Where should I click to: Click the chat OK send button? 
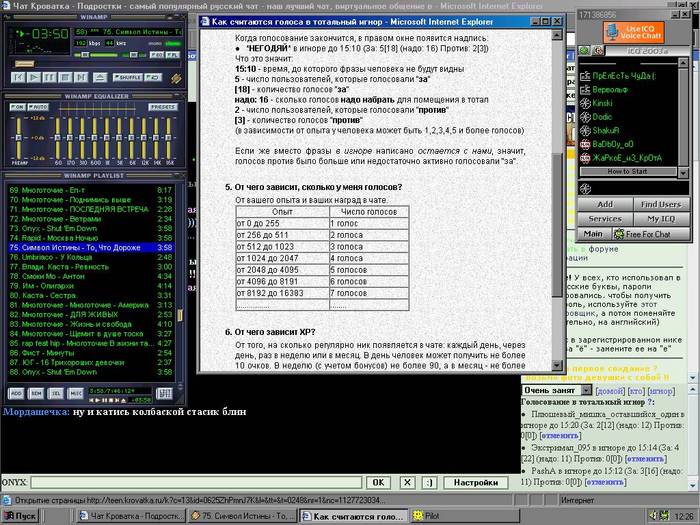378,483
